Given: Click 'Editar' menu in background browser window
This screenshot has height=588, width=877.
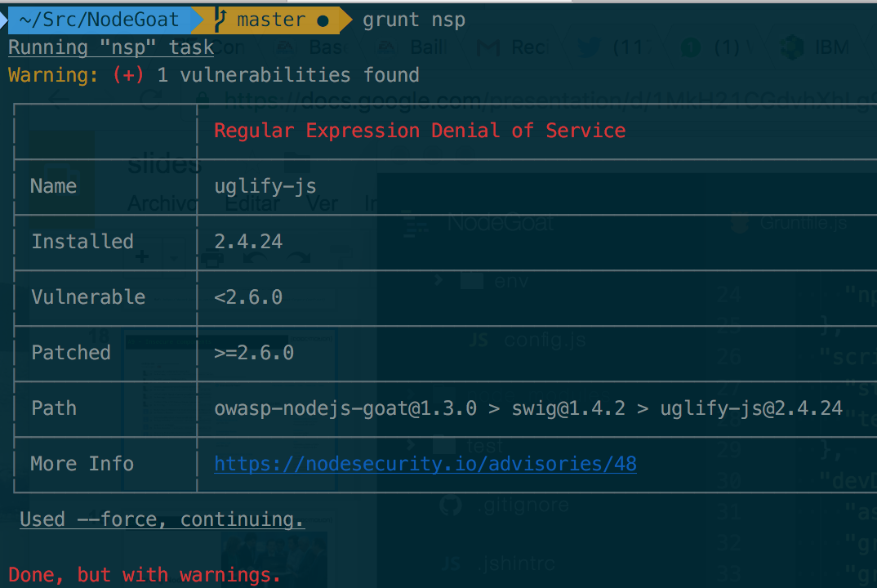Looking at the screenshot, I should pos(253,203).
